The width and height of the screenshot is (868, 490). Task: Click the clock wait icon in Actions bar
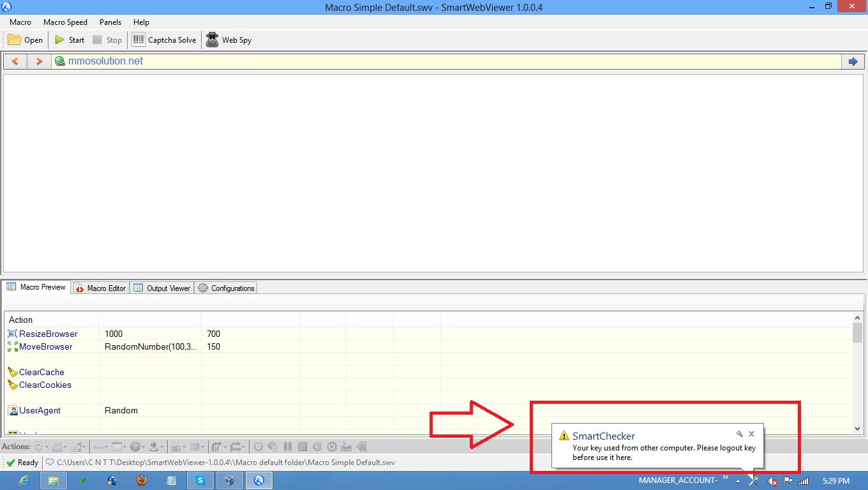[x=258, y=447]
